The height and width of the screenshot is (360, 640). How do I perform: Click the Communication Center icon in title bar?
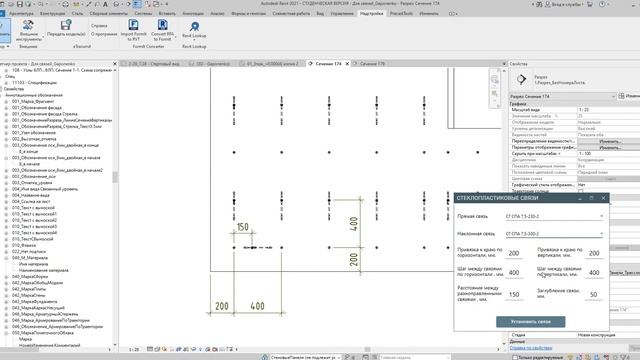[x=539, y=4]
